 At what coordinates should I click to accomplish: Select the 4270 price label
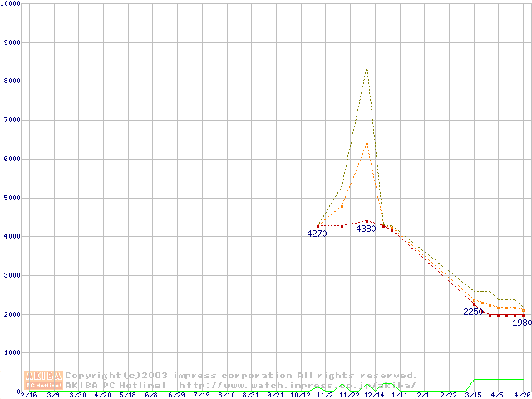tap(317, 234)
